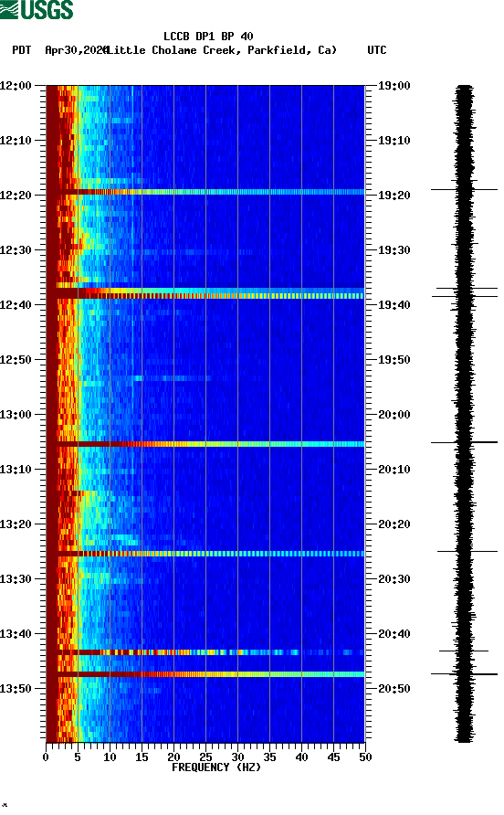Click the 13:10 PDT time label
Viewport: 504px width, 815px height.
click(16, 470)
